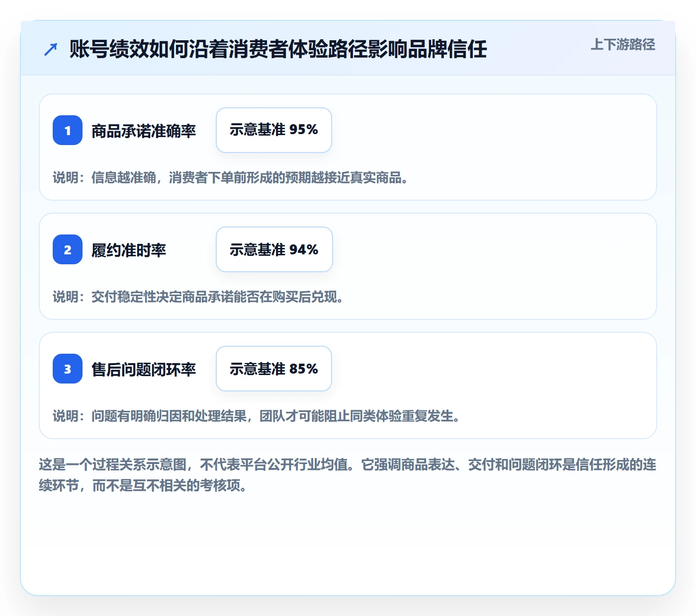Select the 售后问题闭环率 heading
696x616 pixels.
(x=144, y=369)
